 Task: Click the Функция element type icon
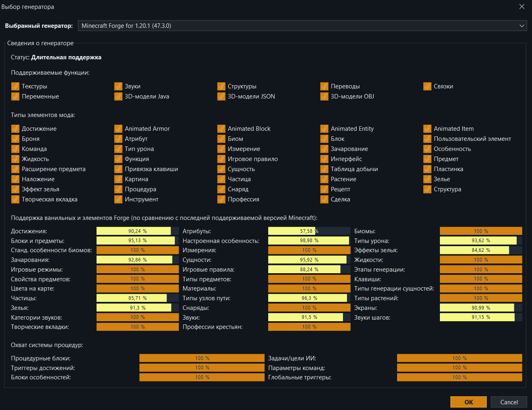(118, 159)
